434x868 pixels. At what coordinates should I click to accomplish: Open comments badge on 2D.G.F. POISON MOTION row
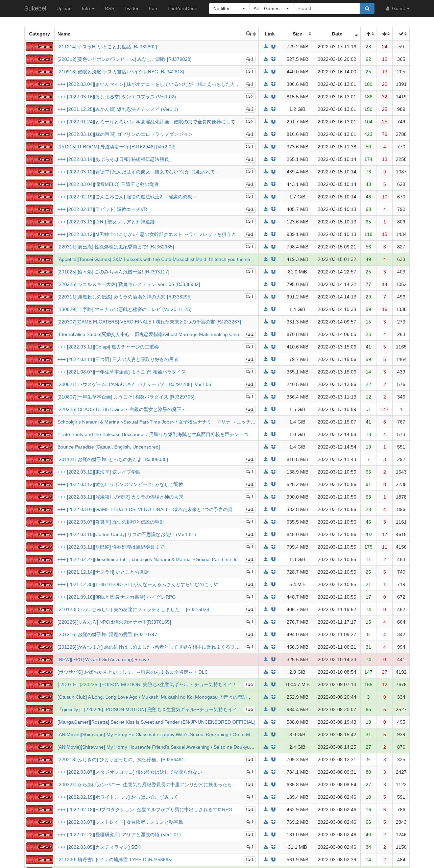click(x=250, y=684)
